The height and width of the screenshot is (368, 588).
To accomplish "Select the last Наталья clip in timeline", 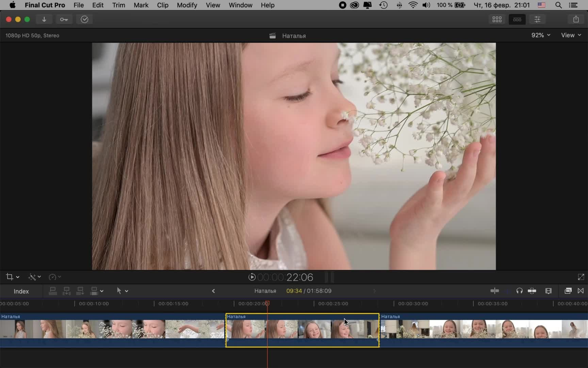I will [483, 329].
